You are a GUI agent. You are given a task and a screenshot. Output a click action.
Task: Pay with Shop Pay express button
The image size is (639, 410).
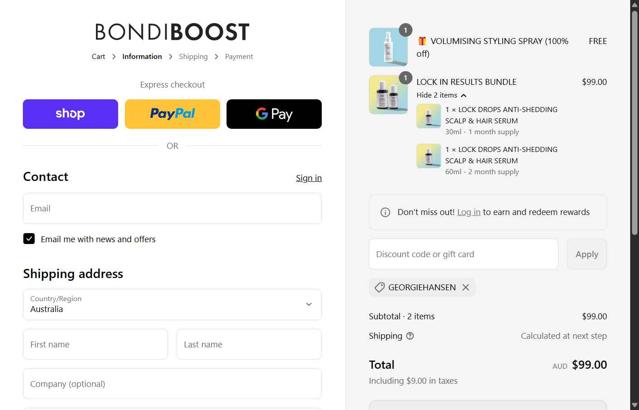pos(71,114)
